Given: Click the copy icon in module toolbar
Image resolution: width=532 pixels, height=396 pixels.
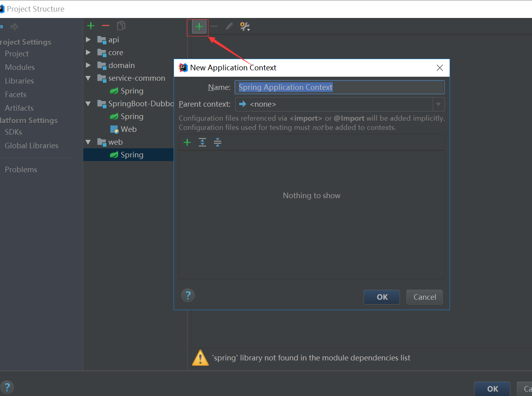Looking at the screenshot, I should (120, 25).
